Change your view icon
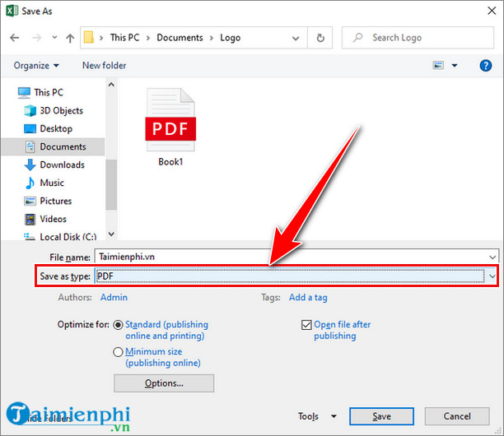The image size is (504, 436). click(438, 66)
